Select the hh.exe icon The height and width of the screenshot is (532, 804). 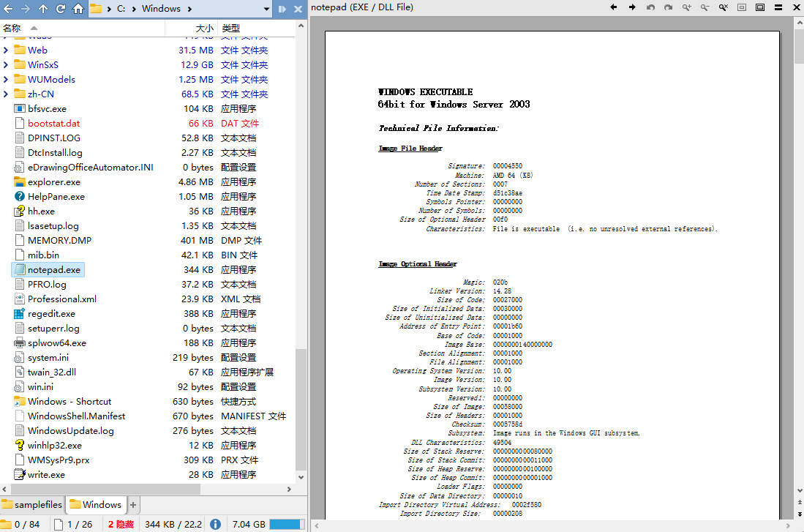[20, 211]
